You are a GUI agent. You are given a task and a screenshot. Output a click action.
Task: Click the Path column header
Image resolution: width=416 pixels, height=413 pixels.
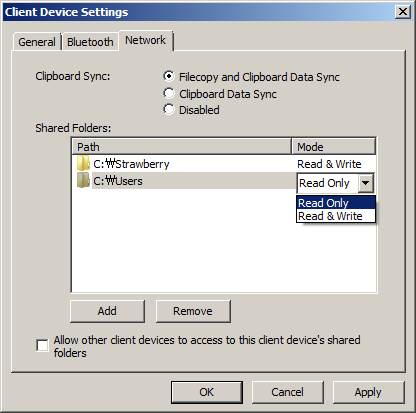pyautogui.click(x=182, y=147)
